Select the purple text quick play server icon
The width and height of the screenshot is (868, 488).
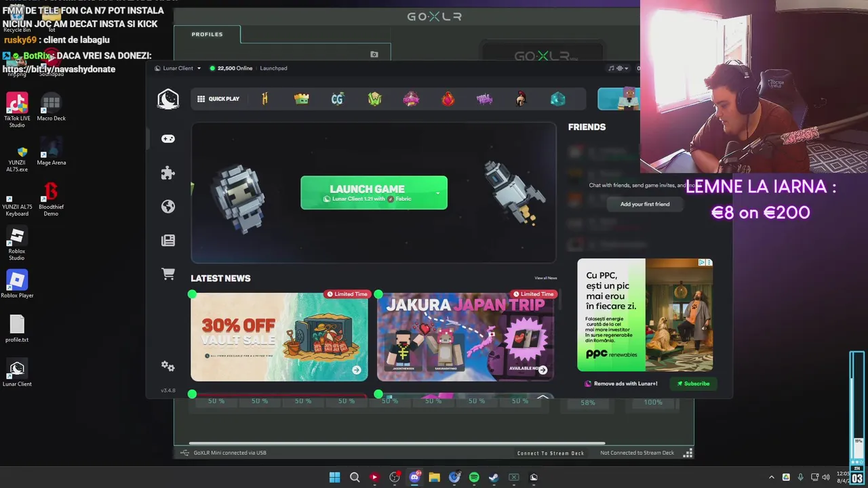(484, 99)
